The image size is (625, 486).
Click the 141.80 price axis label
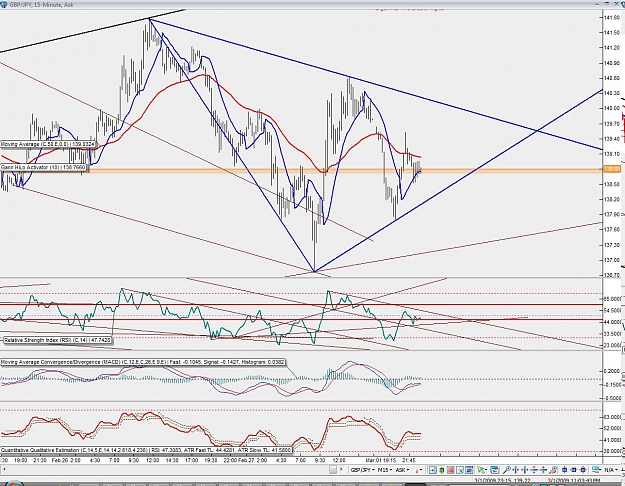pos(612,17)
